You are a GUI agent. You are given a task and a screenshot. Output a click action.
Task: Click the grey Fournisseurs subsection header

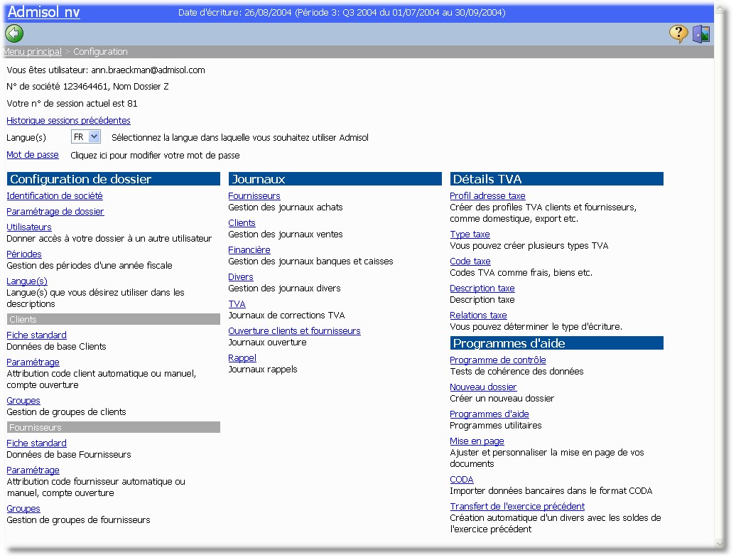(114, 427)
